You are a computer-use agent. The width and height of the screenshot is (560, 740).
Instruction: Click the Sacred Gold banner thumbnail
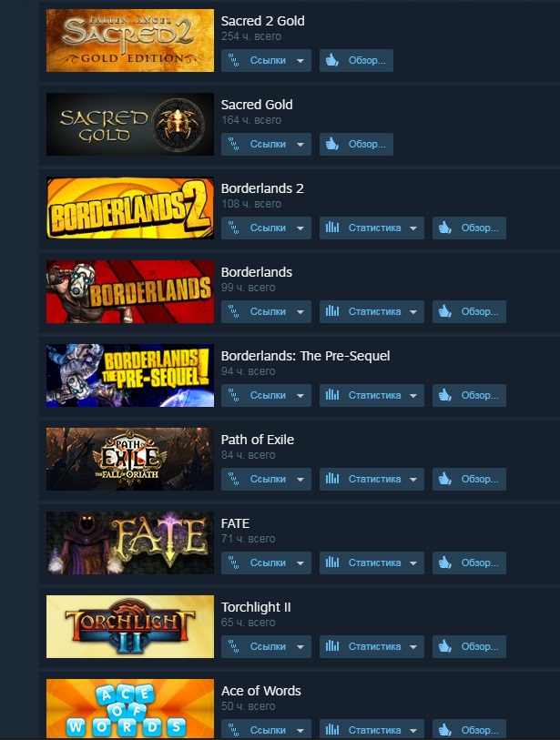click(x=130, y=124)
